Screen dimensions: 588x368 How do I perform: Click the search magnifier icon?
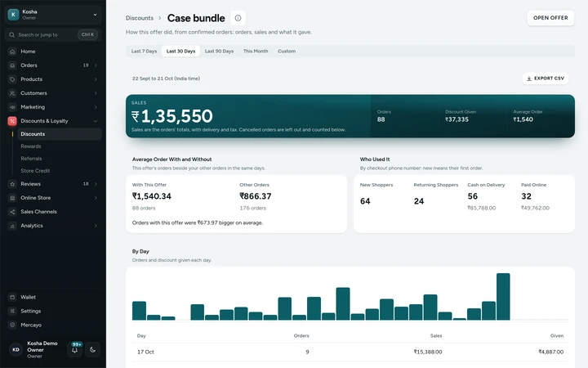pyautogui.click(x=12, y=34)
